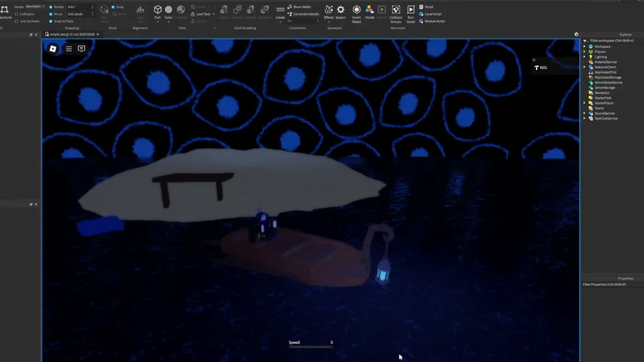644x362 pixels.
Task: Open the Lock Tool dropdown arrow
Action: [213, 14]
